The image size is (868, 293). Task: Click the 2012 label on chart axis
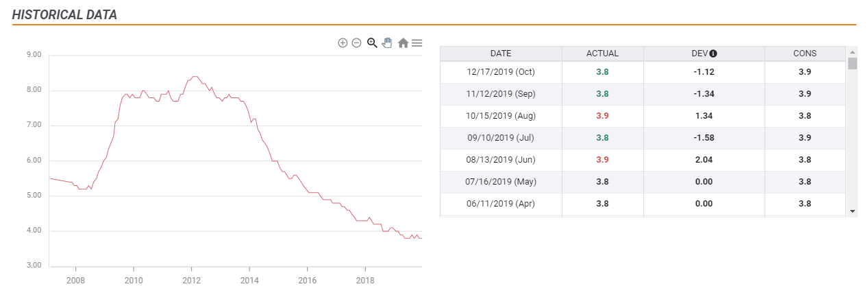[191, 281]
